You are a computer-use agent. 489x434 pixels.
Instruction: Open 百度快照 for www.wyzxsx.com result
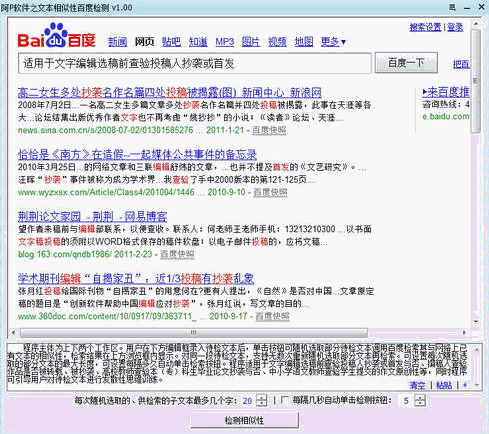tap(270, 192)
